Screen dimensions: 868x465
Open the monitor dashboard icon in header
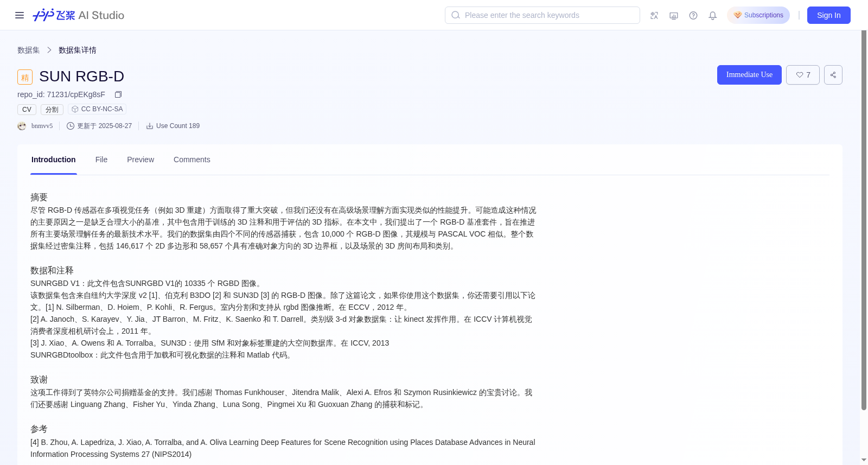pyautogui.click(x=674, y=15)
